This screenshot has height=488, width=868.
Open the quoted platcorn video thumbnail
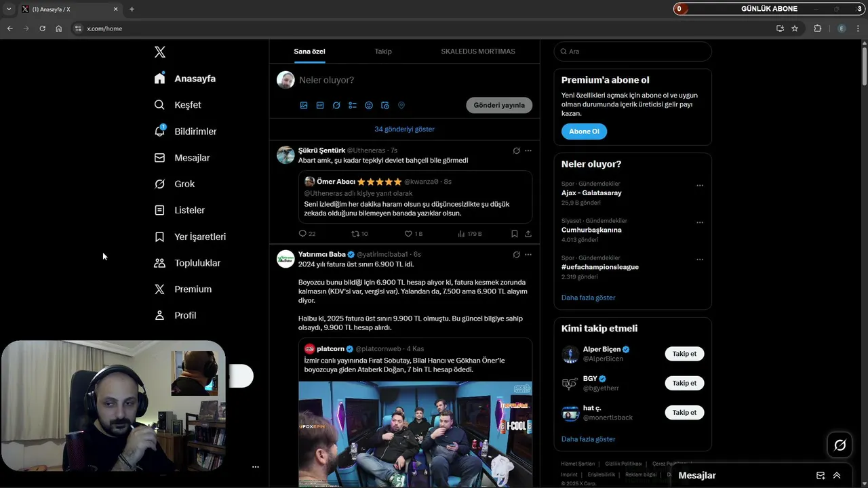click(x=415, y=434)
